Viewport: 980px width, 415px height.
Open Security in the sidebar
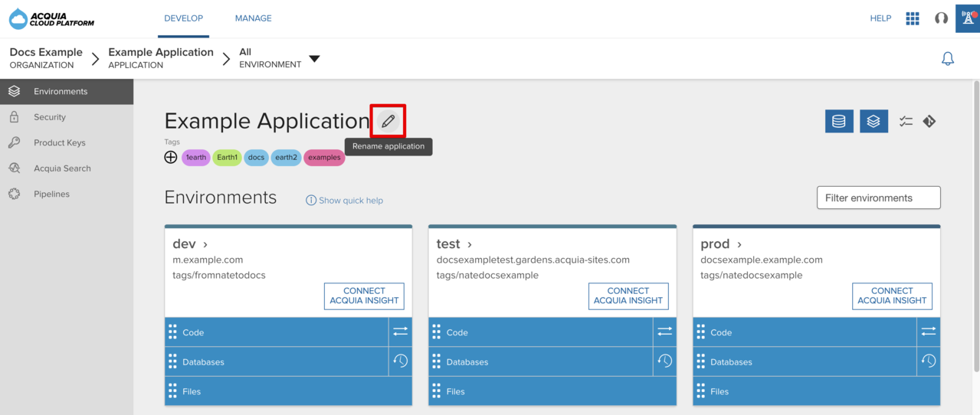tap(67, 117)
